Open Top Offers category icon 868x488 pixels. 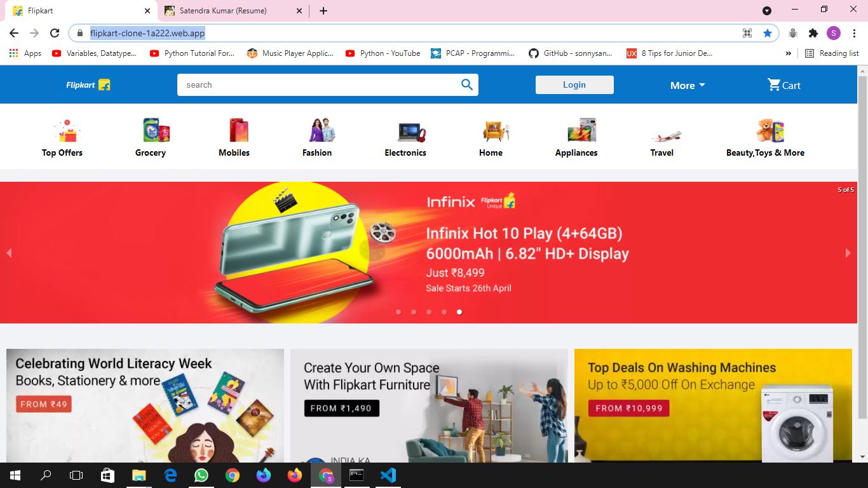pos(66,130)
